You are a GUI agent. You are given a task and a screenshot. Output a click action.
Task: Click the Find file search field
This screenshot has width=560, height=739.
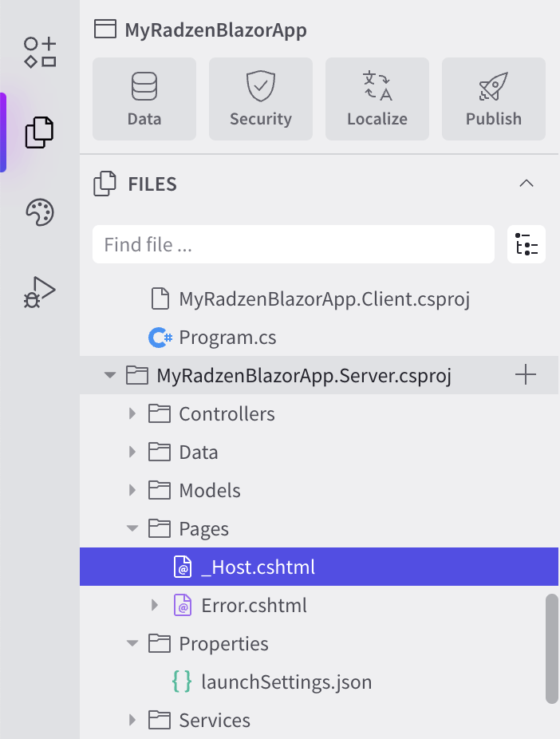pyautogui.click(x=294, y=244)
